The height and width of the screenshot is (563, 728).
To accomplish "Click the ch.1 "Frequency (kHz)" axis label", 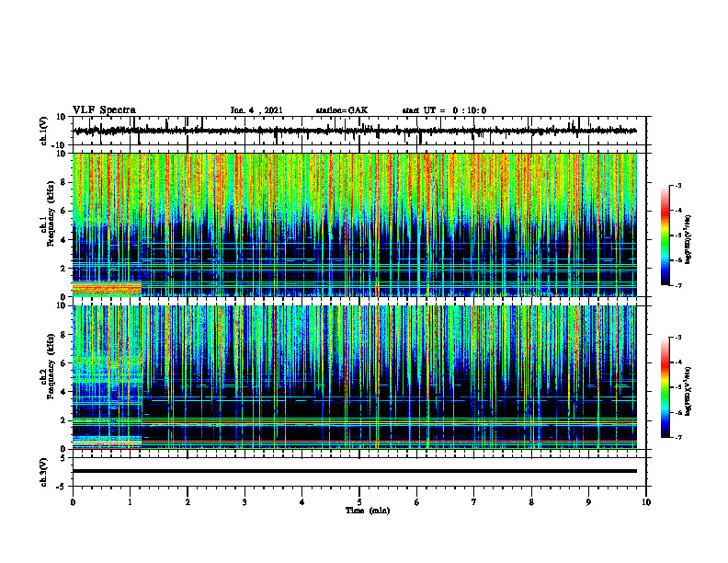I will click(51, 213).
